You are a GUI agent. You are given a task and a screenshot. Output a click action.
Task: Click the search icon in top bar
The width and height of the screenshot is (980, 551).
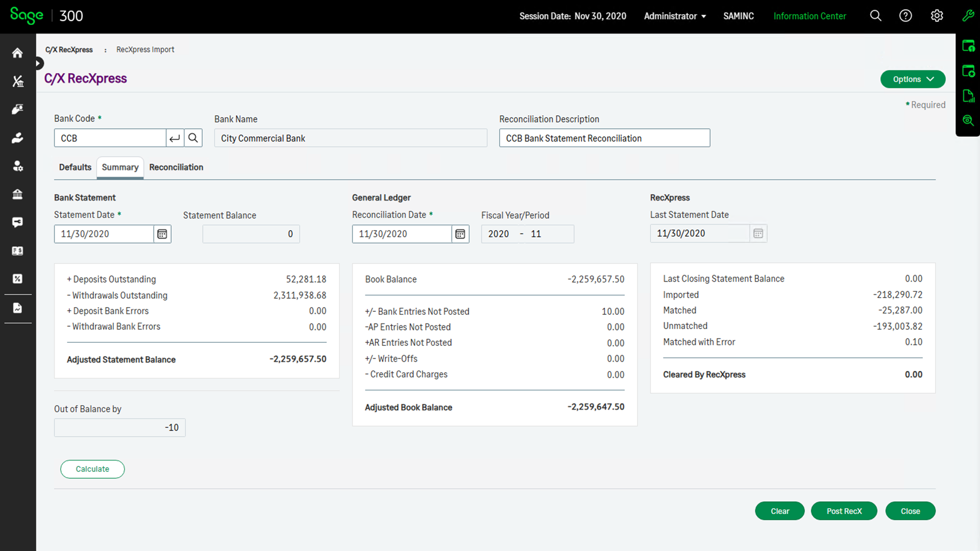coord(875,16)
